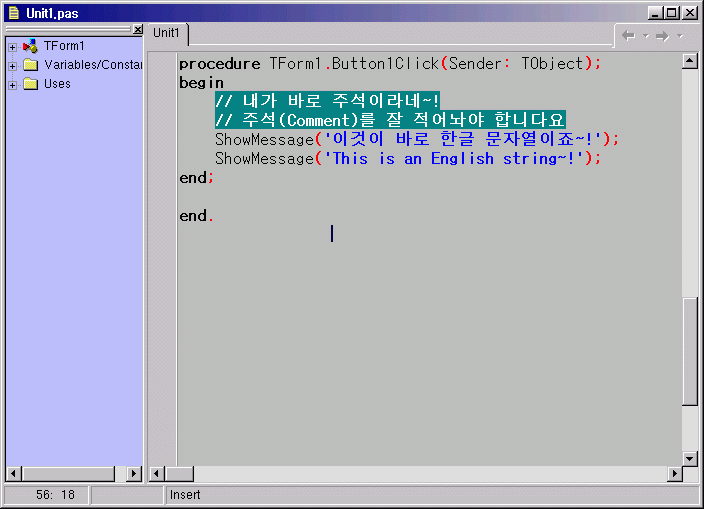
Task: Close the Unit1.pas window
Action: coord(690,13)
